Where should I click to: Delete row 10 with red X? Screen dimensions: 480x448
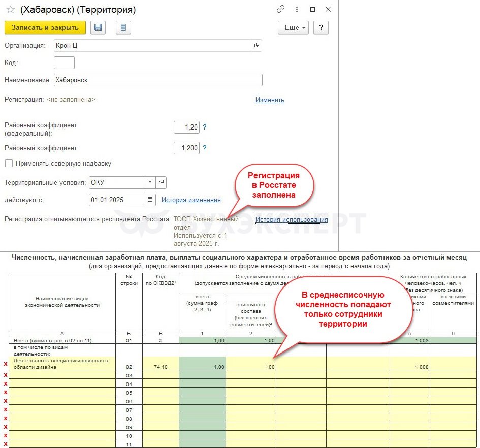[5, 435]
